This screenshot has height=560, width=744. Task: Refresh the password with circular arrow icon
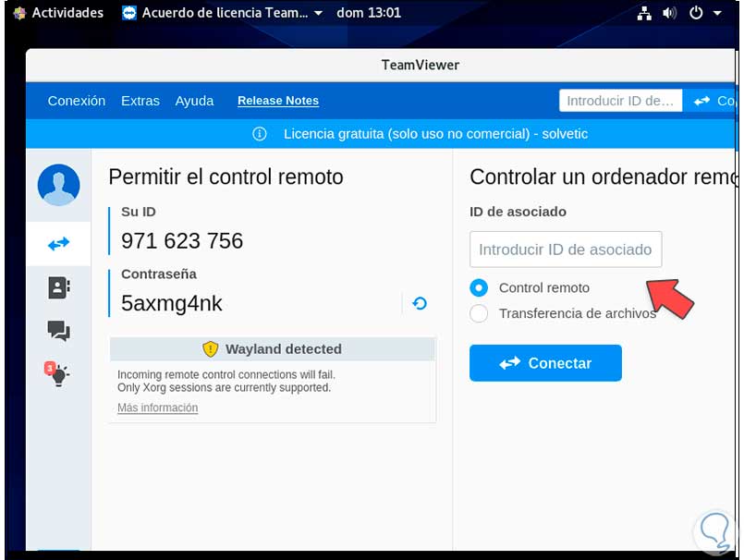click(420, 303)
